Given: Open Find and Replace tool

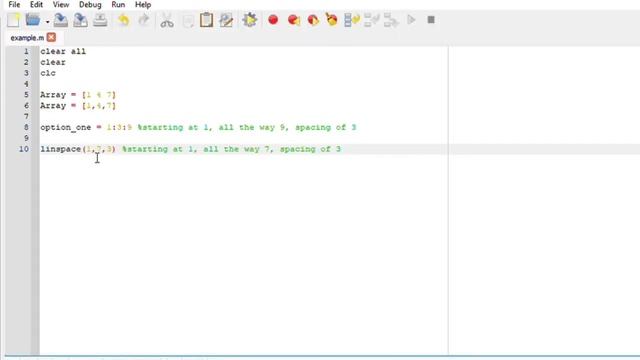Looking at the screenshot, I should [226, 20].
